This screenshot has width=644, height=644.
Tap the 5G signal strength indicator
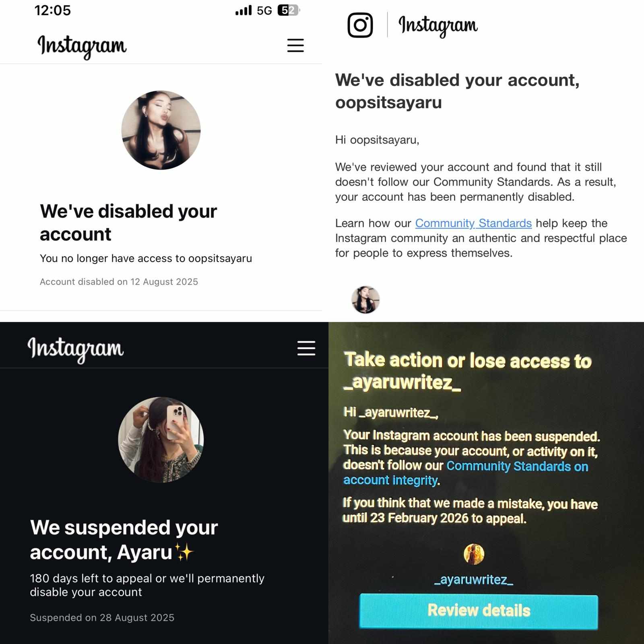pyautogui.click(x=254, y=10)
